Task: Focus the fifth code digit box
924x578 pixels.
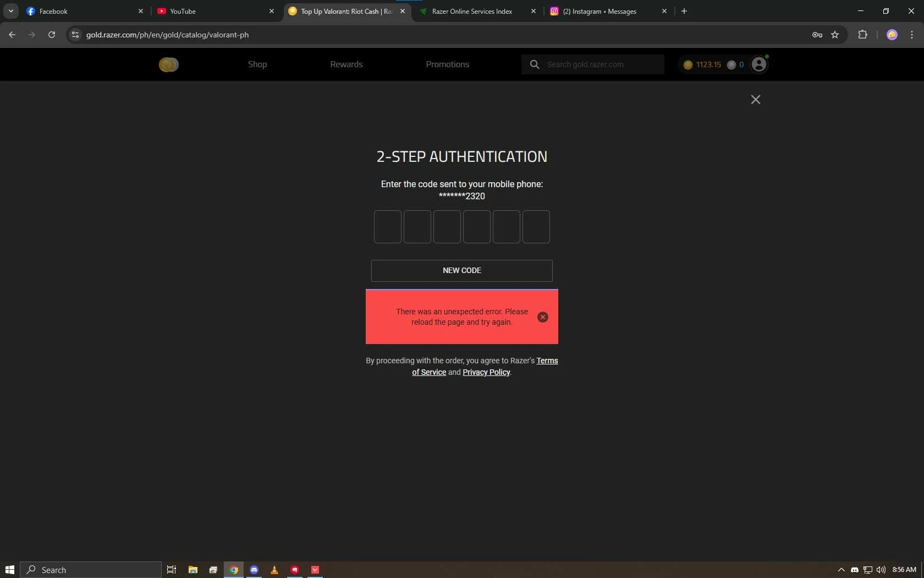Action: pyautogui.click(x=507, y=227)
